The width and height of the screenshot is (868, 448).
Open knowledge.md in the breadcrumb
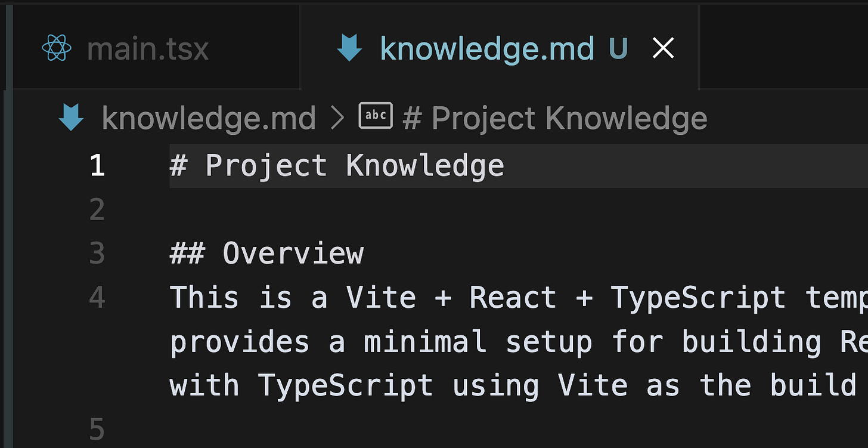[209, 118]
